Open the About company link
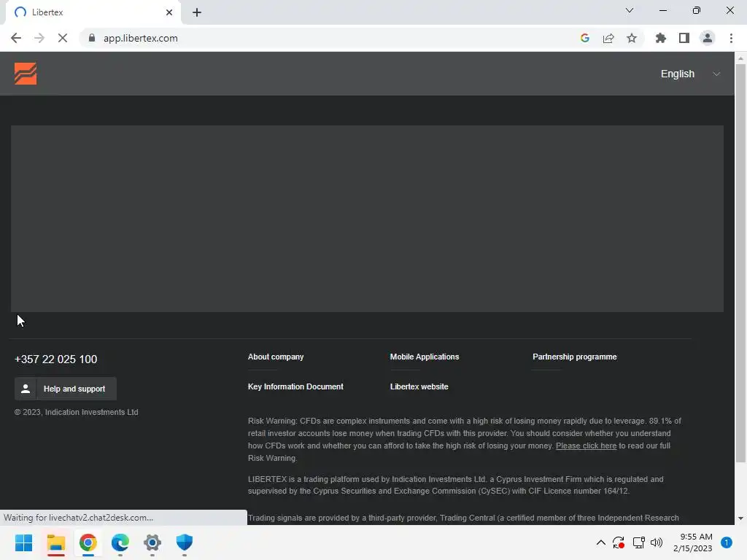 (x=275, y=357)
